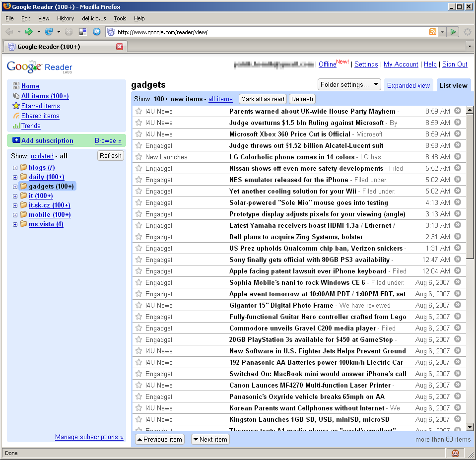Open original arrow for Nissan safety developments item

click(x=458, y=168)
